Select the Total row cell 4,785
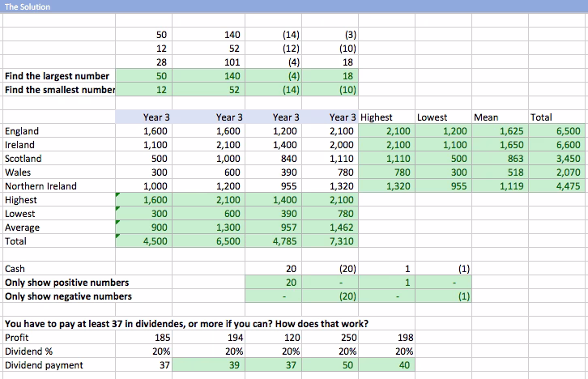 pos(274,241)
